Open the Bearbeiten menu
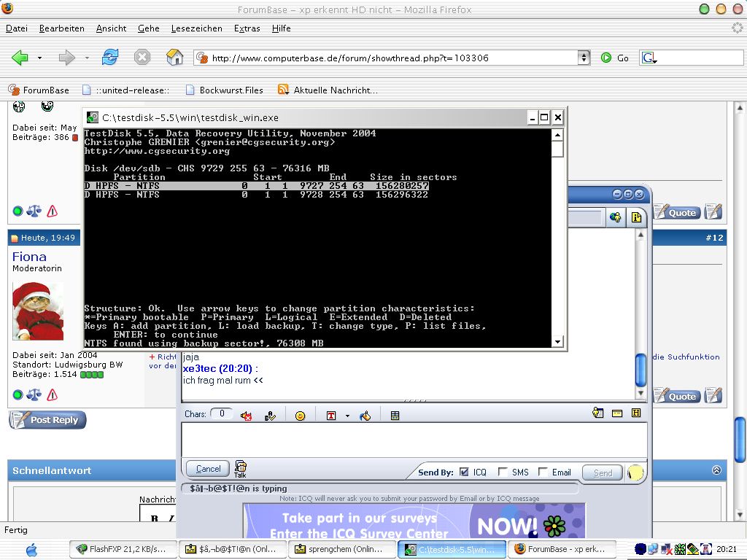The height and width of the screenshot is (560, 747). tap(62, 28)
